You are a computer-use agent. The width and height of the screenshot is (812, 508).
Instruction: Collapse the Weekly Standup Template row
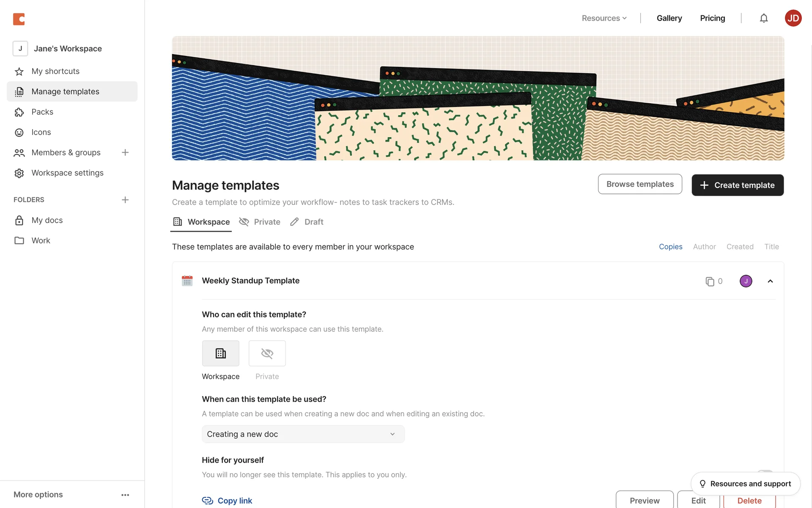[x=770, y=281]
